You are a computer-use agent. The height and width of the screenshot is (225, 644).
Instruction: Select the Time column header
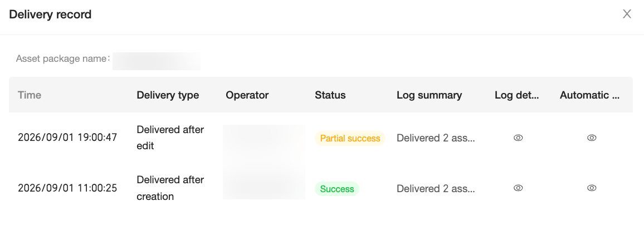[30, 95]
